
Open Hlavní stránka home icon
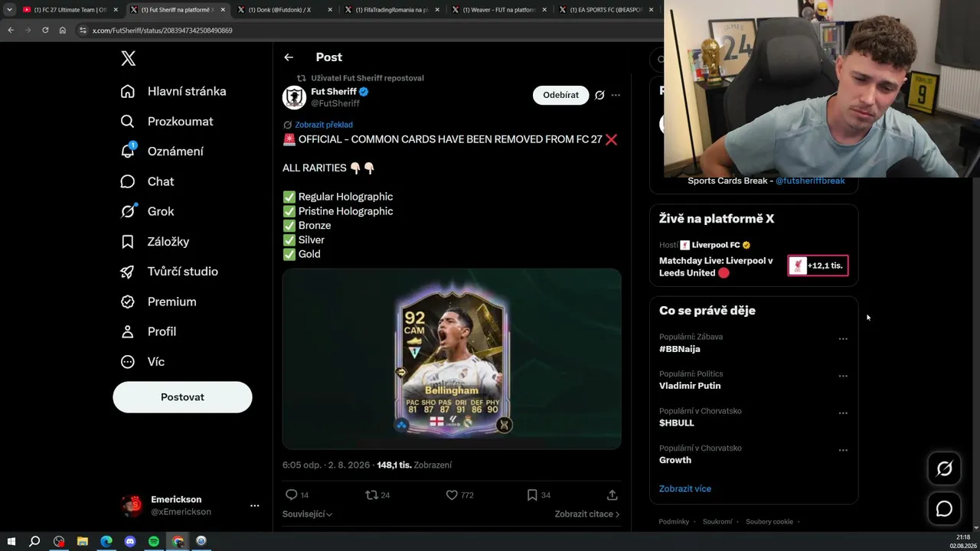(128, 91)
